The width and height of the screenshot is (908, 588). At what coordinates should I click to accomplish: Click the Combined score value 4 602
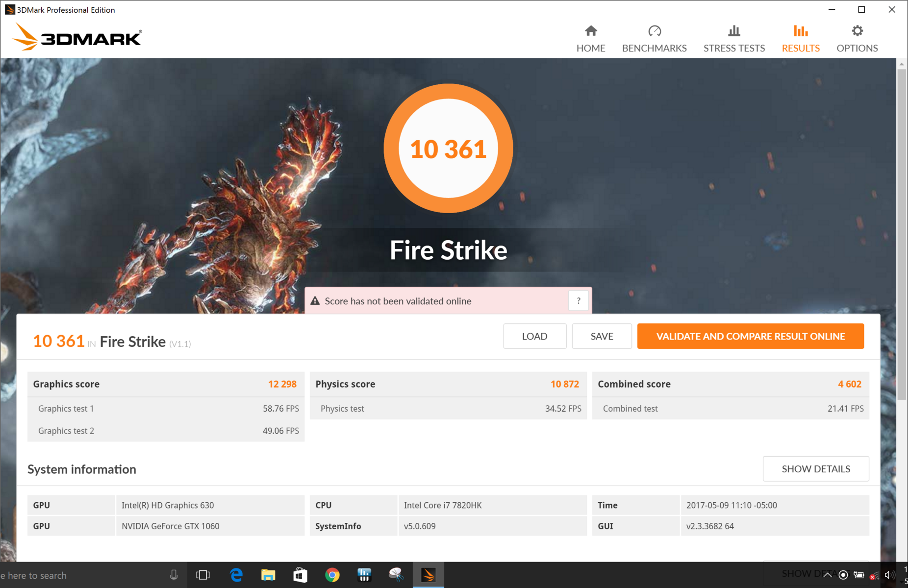850,384
